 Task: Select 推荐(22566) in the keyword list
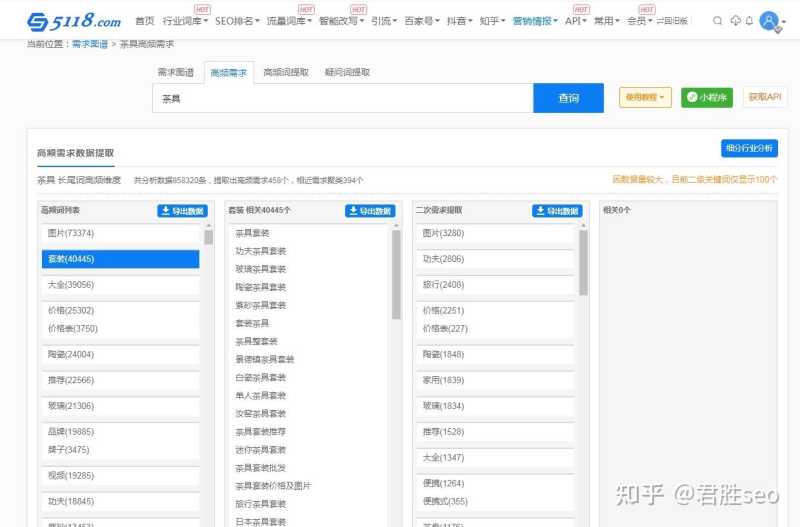(x=120, y=380)
